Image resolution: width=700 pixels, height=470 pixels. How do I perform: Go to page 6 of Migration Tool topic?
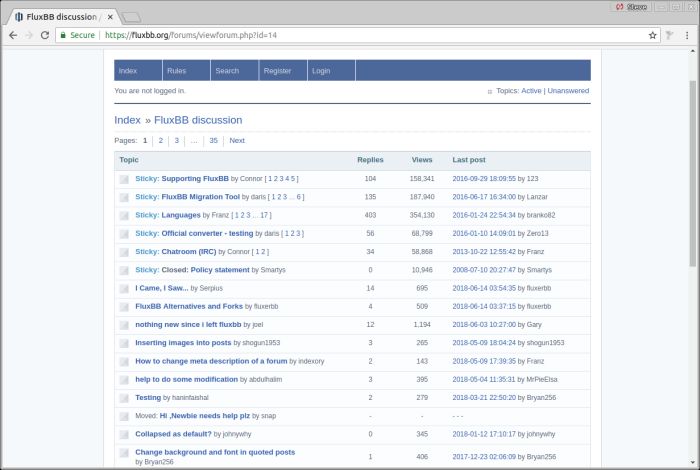coord(299,197)
